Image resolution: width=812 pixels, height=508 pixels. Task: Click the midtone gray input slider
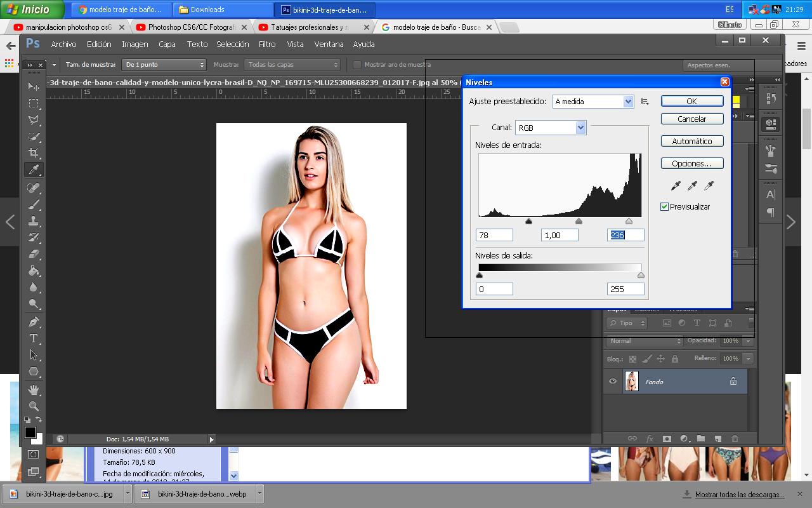pos(579,221)
